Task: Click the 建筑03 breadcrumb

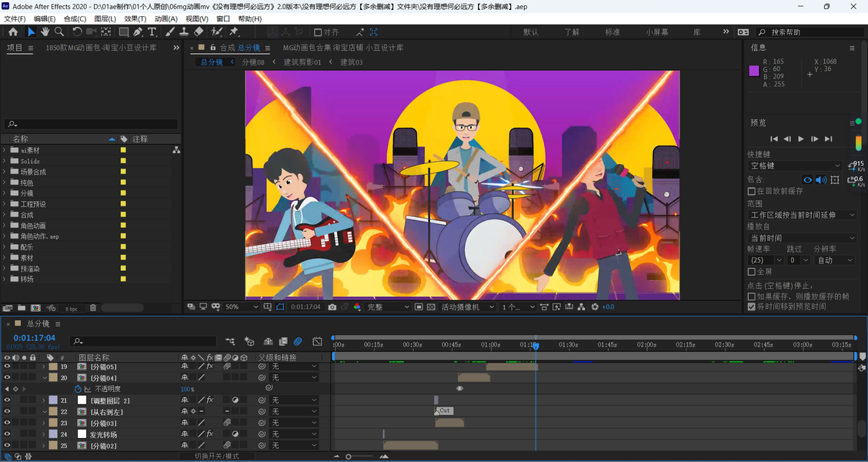Action: point(352,62)
